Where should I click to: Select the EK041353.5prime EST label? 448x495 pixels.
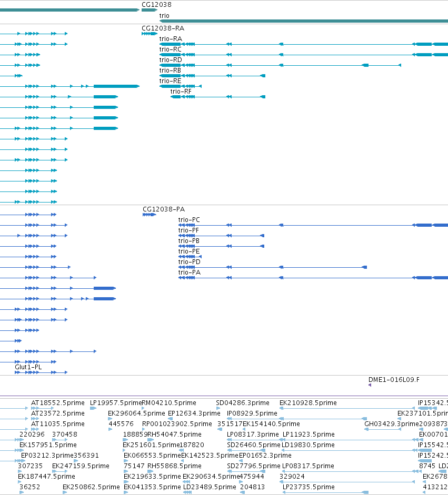(x=152, y=487)
